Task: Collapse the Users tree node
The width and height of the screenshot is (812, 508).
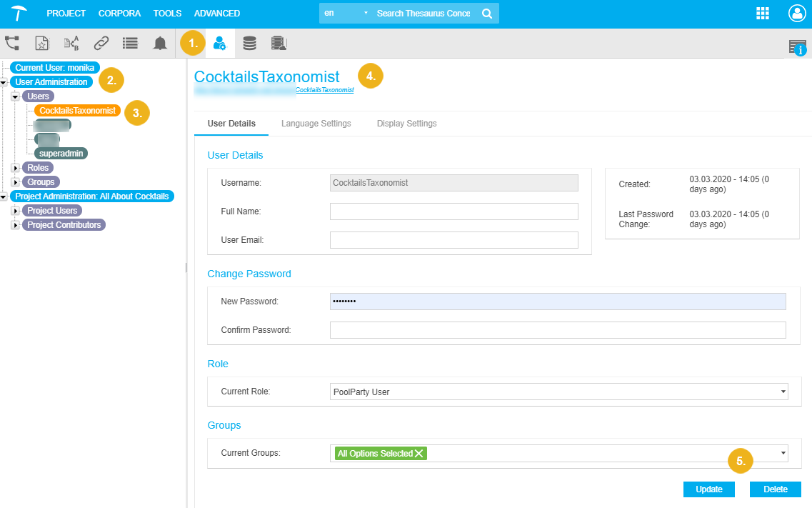Action: (x=16, y=97)
